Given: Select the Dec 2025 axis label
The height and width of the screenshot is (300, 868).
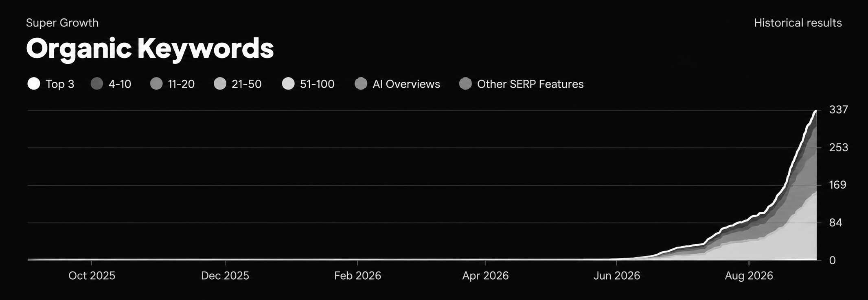Looking at the screenshot, I should [225, 276].
